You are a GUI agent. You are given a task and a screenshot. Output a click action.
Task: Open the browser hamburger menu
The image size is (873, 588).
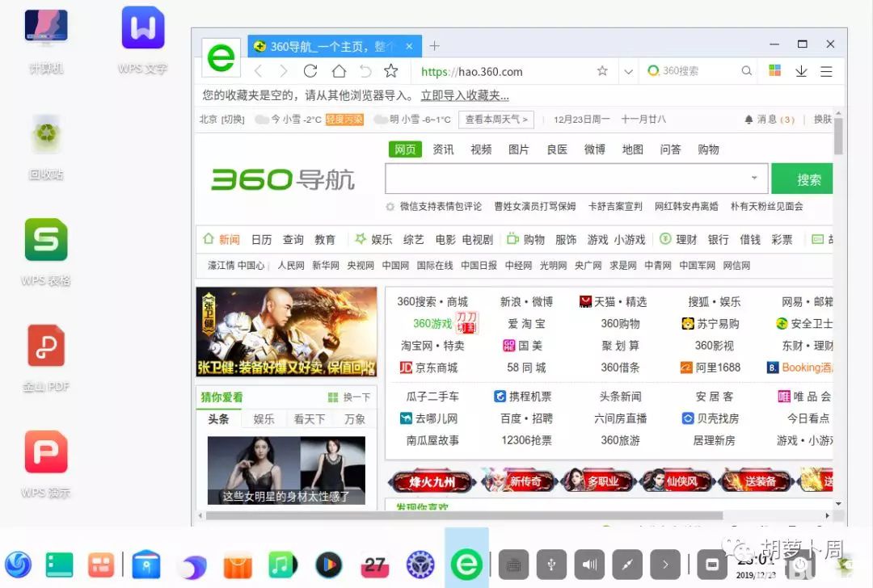826,71
